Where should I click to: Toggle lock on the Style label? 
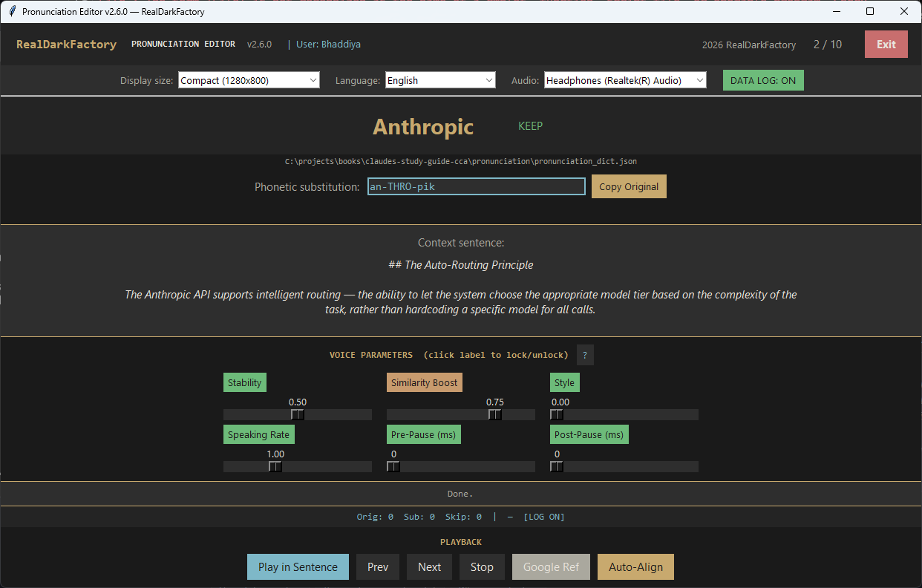564,382
